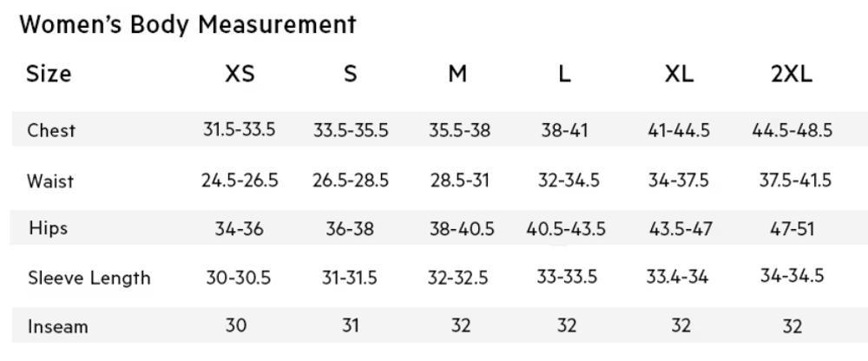Viewport: 868px width, 361px height.
Task: Click hips value 40.5-43.5 for size L
Action: coord(565,230)
